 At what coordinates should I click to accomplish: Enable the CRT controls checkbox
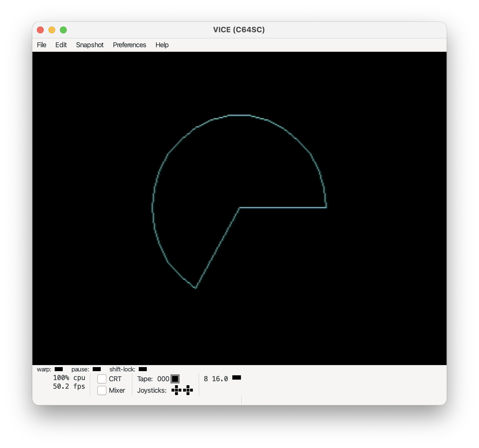pos(102,379)
